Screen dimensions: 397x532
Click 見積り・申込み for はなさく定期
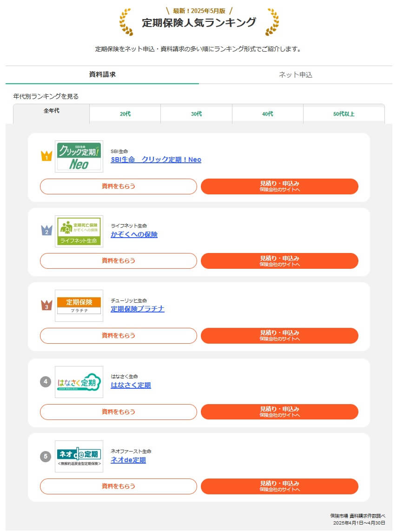pos(280,412)
